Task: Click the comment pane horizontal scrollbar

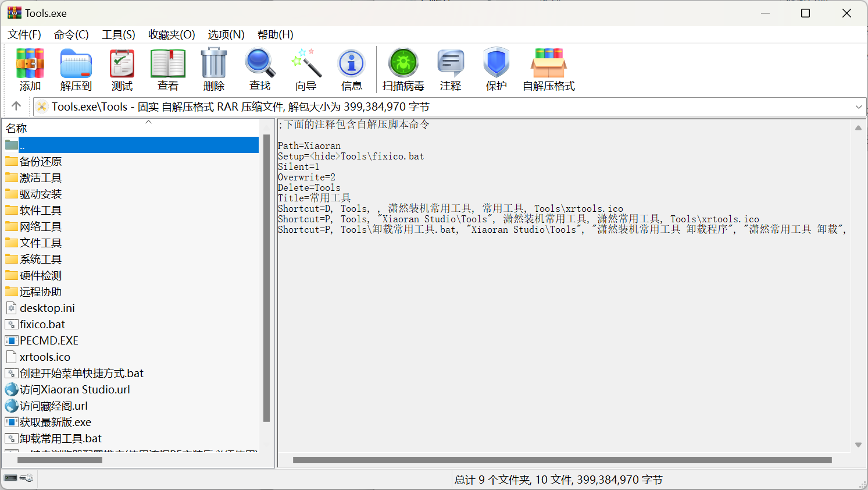Action: click(562, 460)
